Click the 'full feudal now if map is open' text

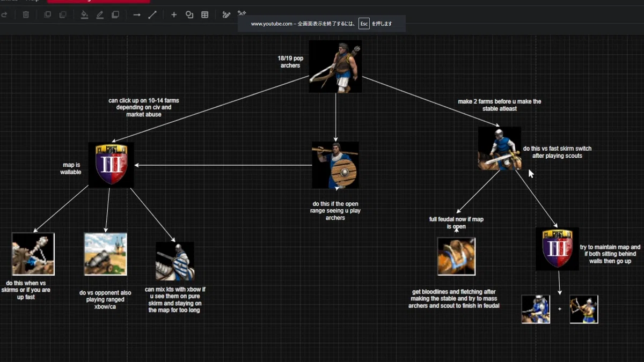coord(456,223)
